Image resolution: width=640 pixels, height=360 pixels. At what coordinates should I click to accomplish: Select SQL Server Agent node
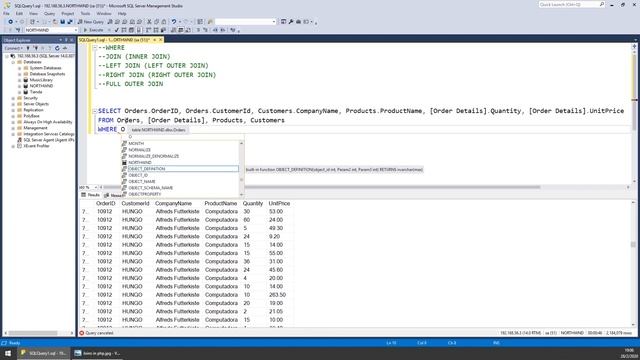49,140
